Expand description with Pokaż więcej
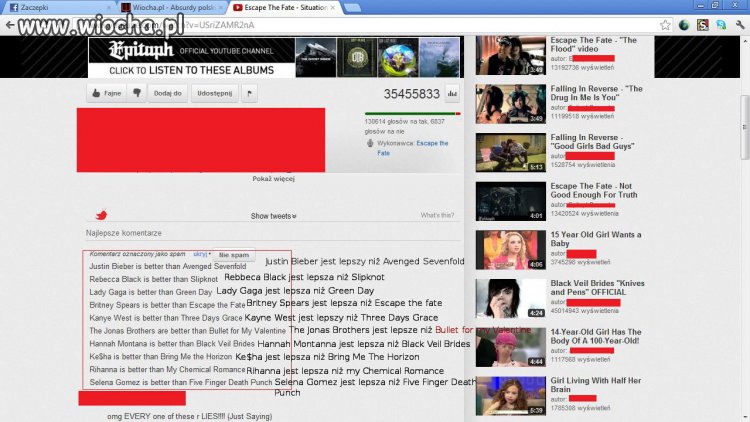The image size is (750, 422). (x=274, y=178)
